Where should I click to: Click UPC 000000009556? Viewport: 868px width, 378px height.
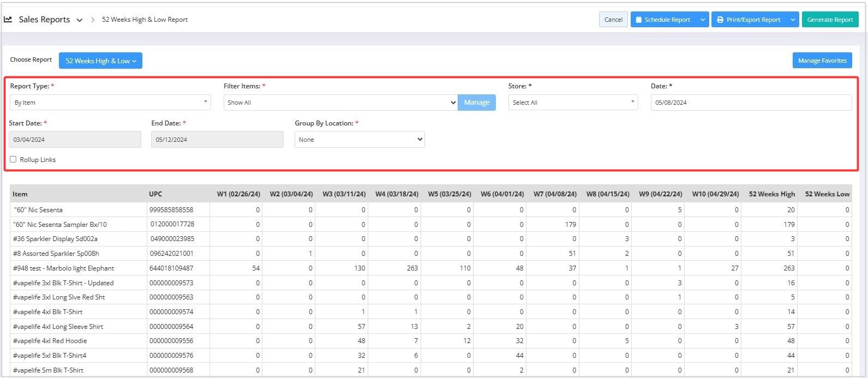coord(171,341)
